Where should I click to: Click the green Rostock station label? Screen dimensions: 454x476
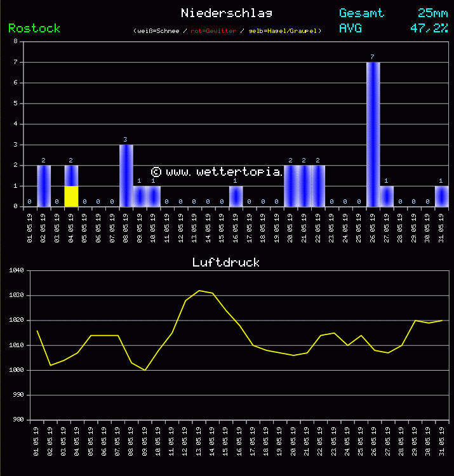pyautogui.click(x=34, y=28)
